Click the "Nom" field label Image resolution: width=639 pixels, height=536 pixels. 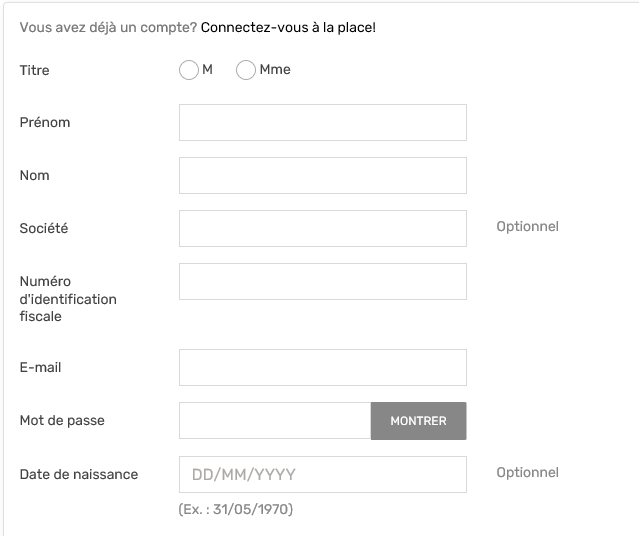[x=35, y=176]
